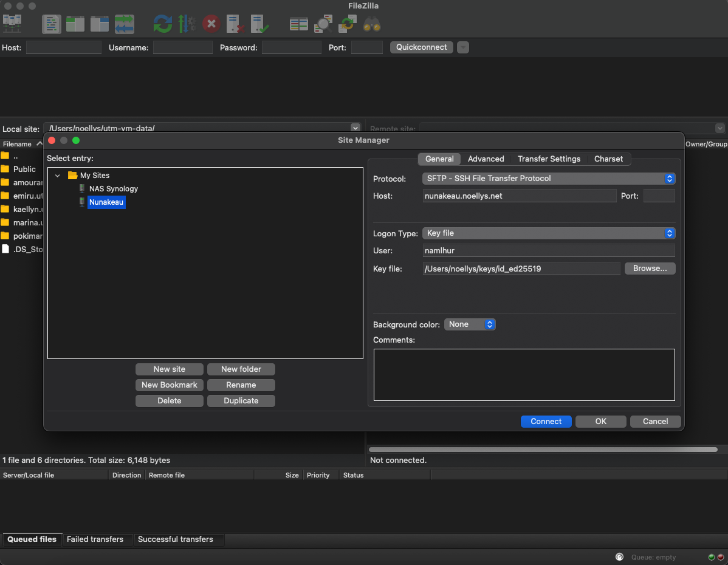Image resolution: width=728 pixels, height=565 pixels.
Task: Toggle the process queue icon
Action: pyautogui.click(x=187, y=24)
